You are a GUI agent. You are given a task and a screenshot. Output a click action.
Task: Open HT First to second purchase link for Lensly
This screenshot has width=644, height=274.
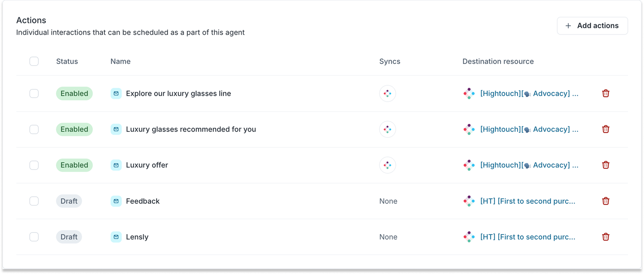click(x=528, y=237)
